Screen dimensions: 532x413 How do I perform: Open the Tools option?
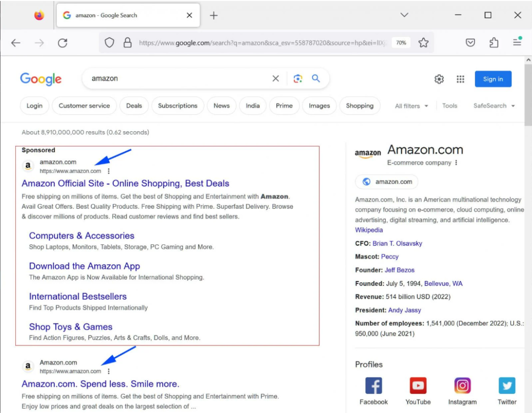[x=450, y=106]
